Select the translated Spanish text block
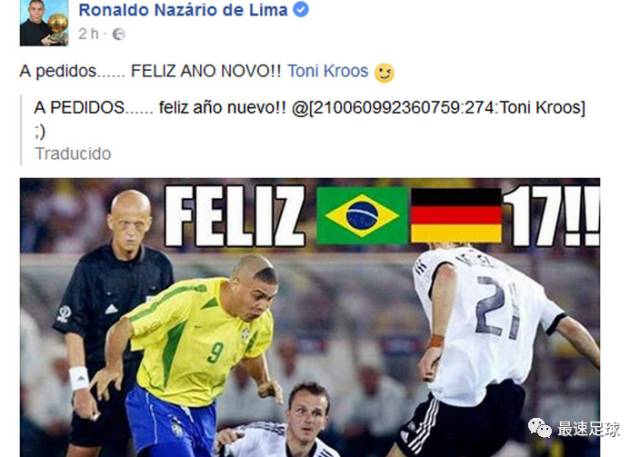This screenshot has width=640, height=457. pos(309,119)
